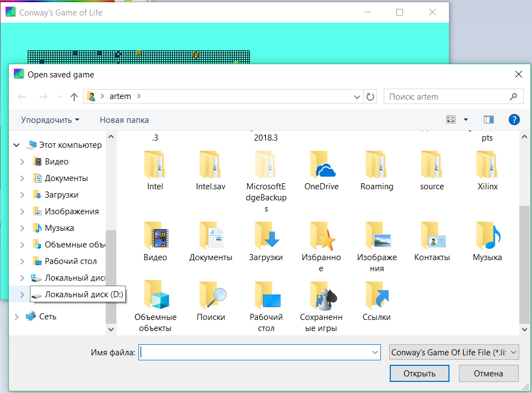This screenshot has height=393, width=532.
Task: Click artem in the address breadcrumb
Action: (x=120, y=96)
